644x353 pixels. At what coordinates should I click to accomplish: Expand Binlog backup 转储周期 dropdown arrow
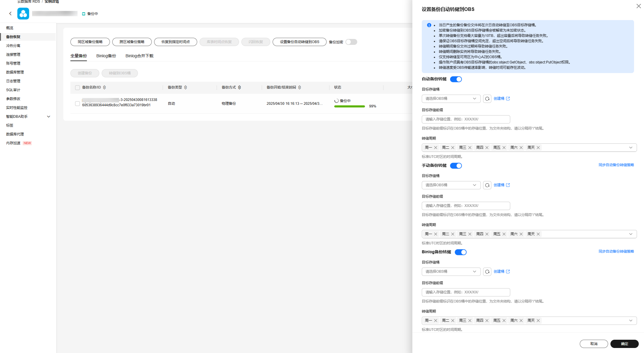[x=631, y=321]
